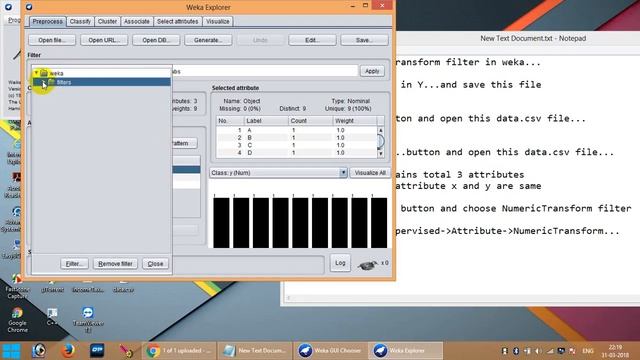
Task: Open the volume tray icon
Action: [538, 351]
